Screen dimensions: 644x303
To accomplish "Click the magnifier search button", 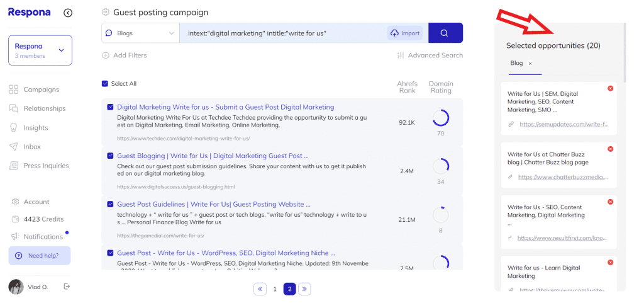I will click(445, 33).
